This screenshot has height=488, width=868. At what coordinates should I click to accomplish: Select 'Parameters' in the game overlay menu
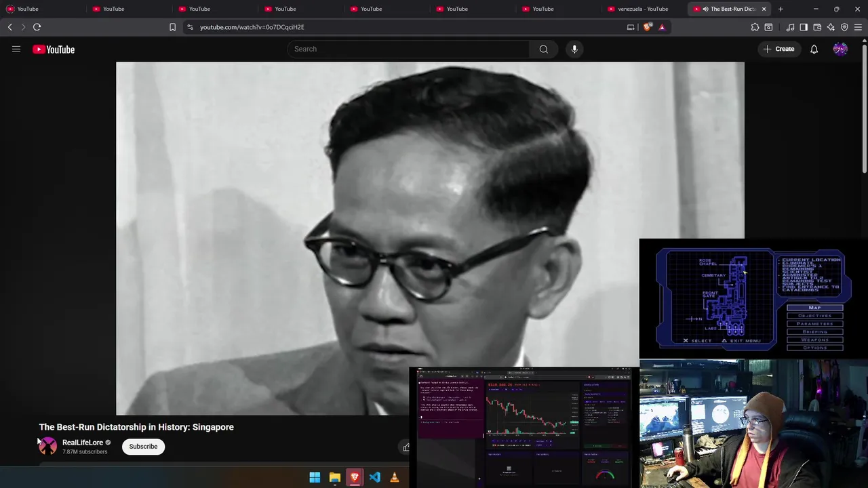tap(814, 324)
